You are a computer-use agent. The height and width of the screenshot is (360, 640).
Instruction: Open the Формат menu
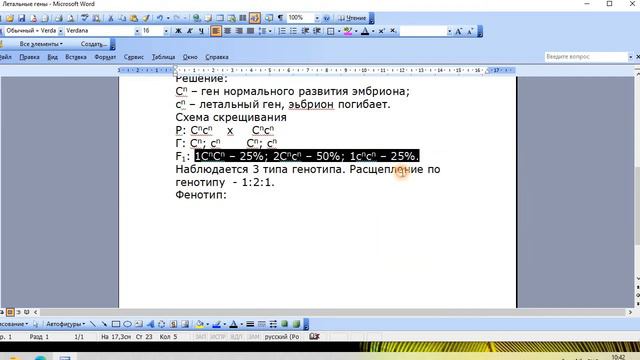tap(105, 57)
